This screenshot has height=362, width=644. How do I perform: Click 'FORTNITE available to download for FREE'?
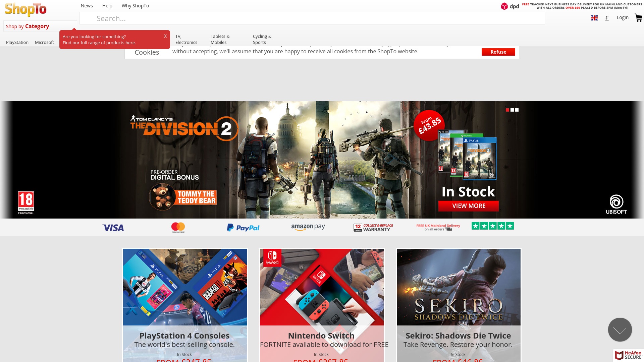click(x=324, y=345)
